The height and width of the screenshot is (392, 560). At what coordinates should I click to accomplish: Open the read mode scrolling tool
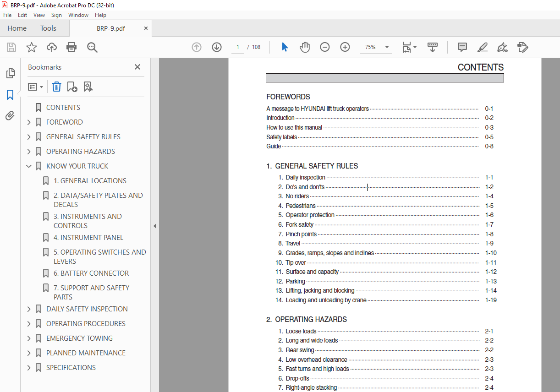pos(433,47)
